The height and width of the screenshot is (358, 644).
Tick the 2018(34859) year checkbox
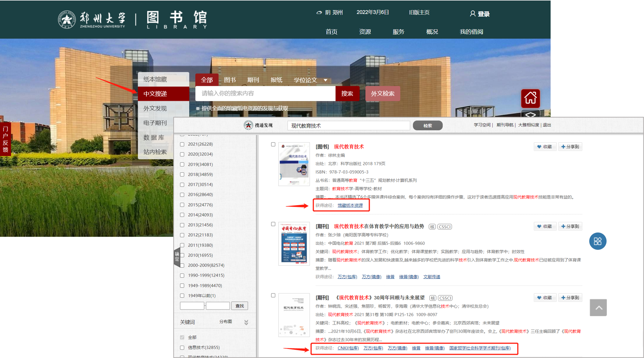click(182, 175)
